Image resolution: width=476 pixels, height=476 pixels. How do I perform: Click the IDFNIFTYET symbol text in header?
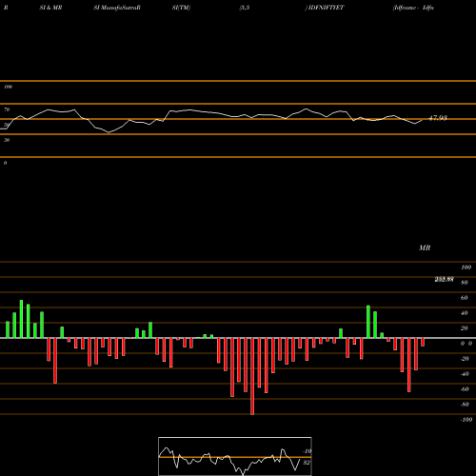click(326, 8)
